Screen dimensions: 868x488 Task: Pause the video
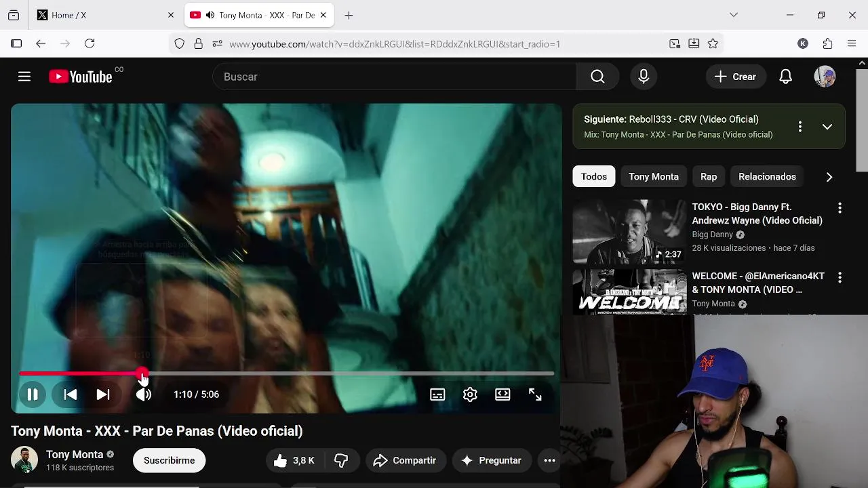33,394
